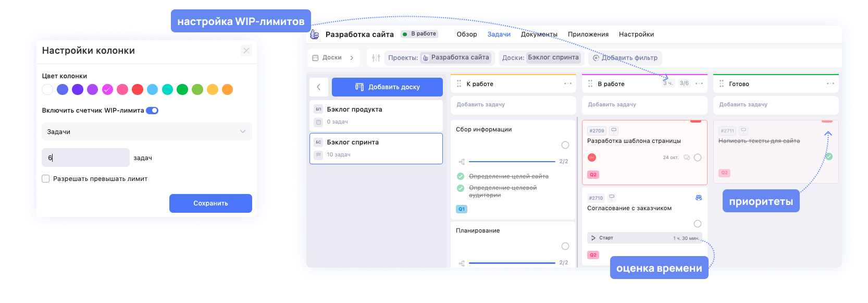Pick the orange column color swatch
The width and height of the screenshot is (868, 303).
(227, 90)
